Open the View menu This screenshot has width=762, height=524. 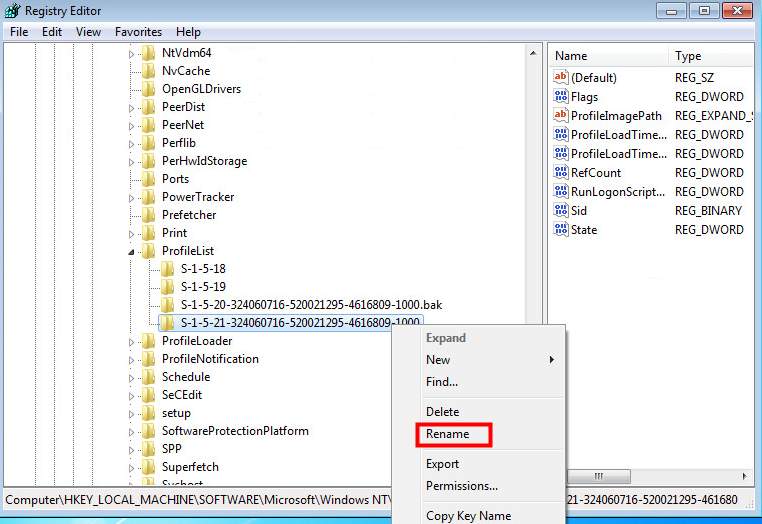[88, 32]
